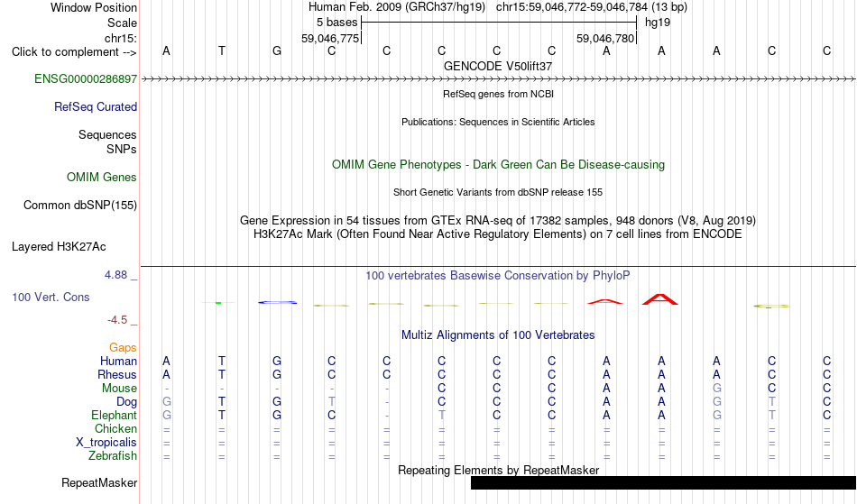
Task: Click the Elephant species label
Action: tap(114, 416)
